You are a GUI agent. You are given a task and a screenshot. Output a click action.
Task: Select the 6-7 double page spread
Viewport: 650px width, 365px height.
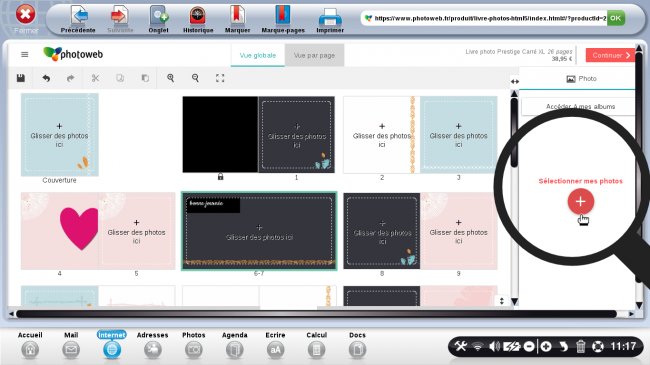point(259,231)
